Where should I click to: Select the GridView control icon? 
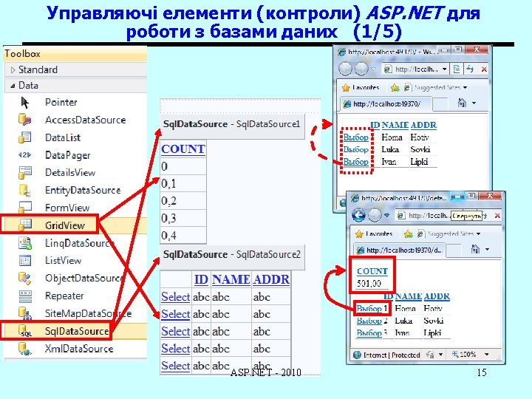(25, 225)
